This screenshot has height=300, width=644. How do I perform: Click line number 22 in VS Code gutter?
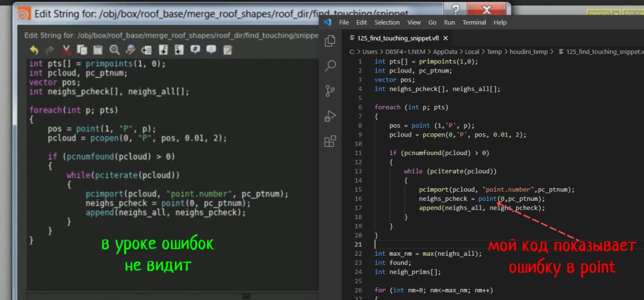click(358, 253)
